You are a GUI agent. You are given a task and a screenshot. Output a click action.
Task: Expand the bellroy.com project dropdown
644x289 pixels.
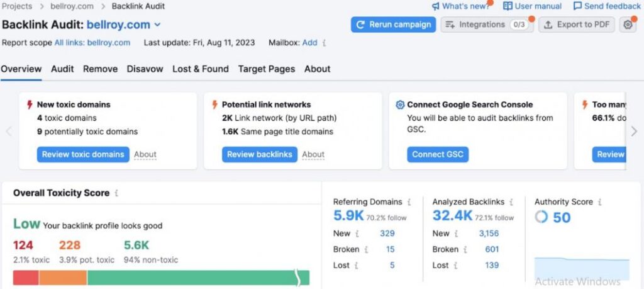click(x=157, y=25)
